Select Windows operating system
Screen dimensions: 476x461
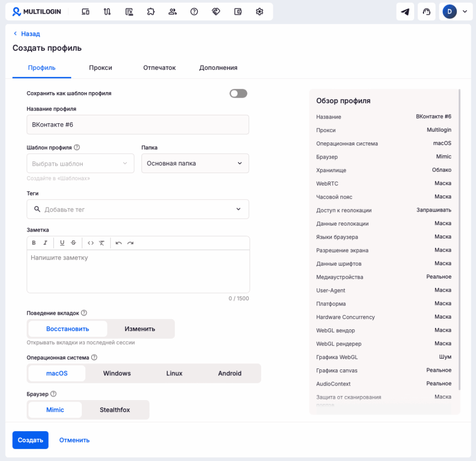(117, 374)
